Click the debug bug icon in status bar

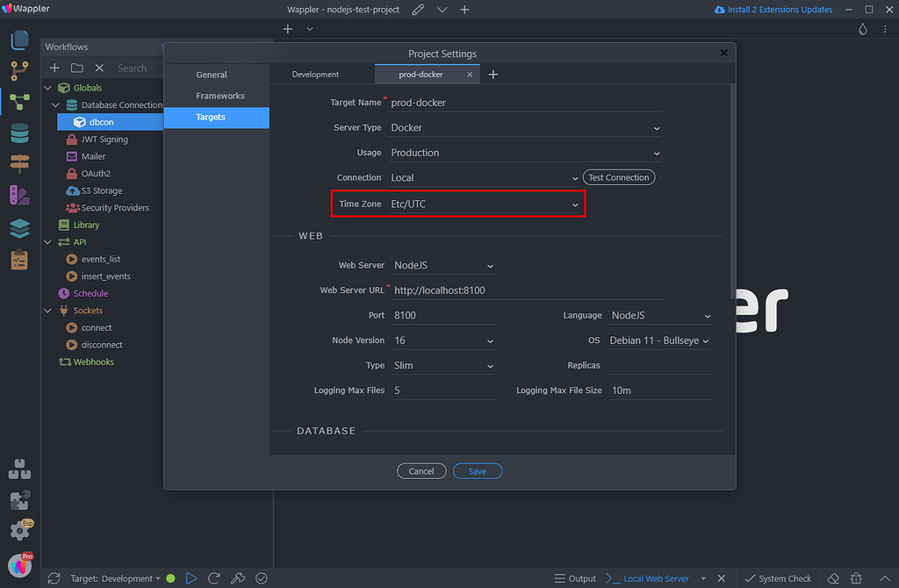[x=856, y=578]
